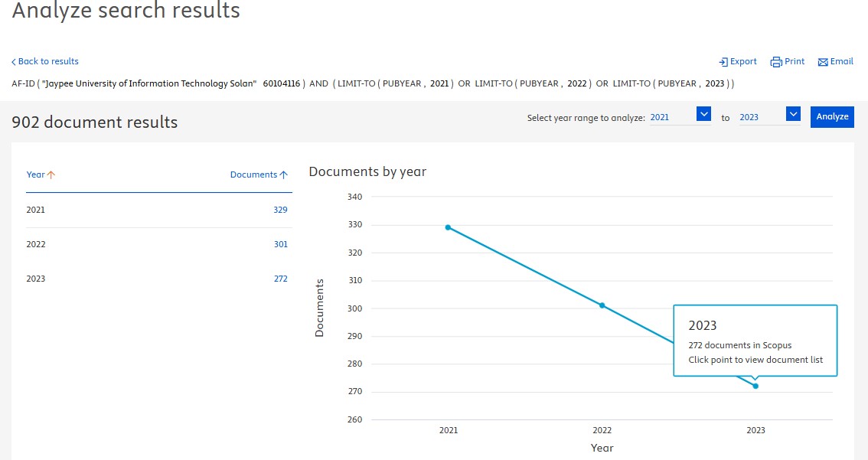The height and width of the screenshot is (460, 868).
Task: Click the Documents column header
Action: 253,175
